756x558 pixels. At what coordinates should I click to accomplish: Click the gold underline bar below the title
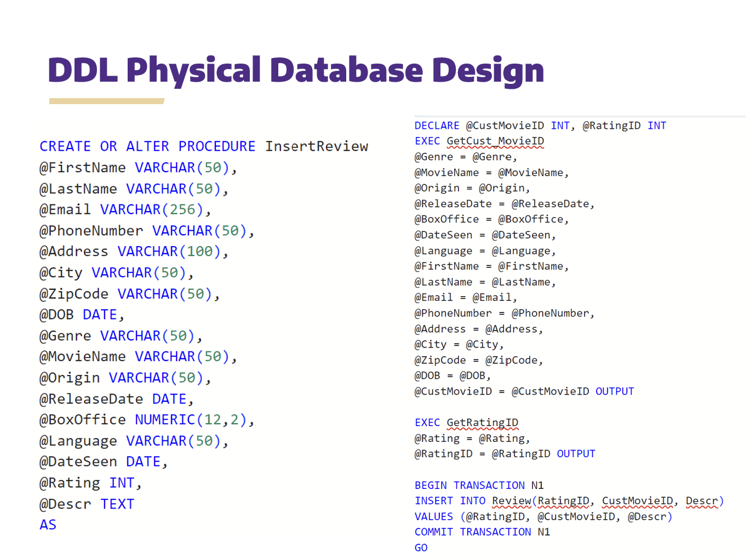click(x=107, y=100)
